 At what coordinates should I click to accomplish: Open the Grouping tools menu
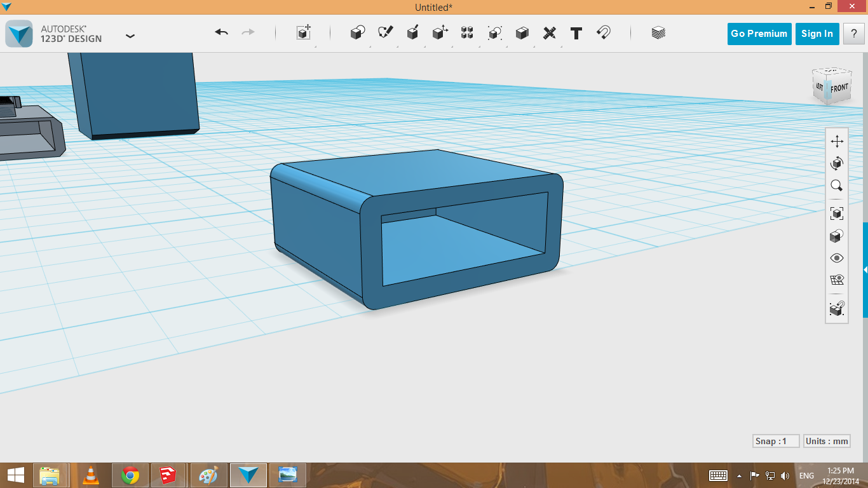click(x=495, y=33)
